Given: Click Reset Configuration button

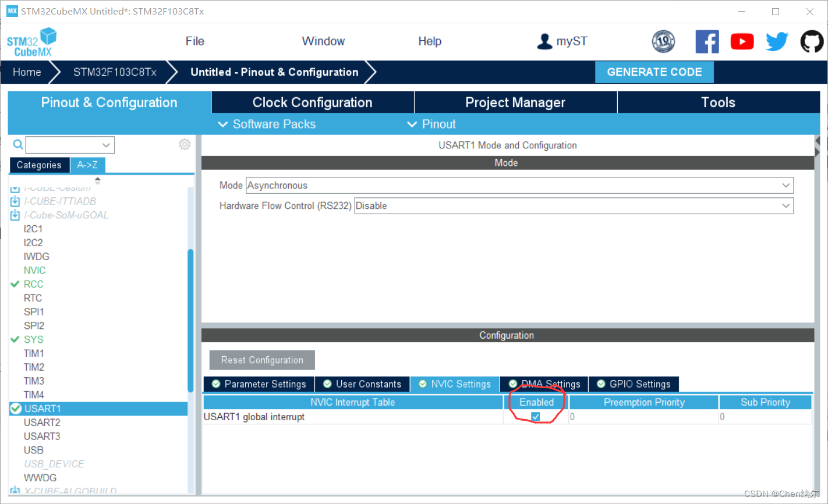Looking at the screenshot, I should pos(262,360).
